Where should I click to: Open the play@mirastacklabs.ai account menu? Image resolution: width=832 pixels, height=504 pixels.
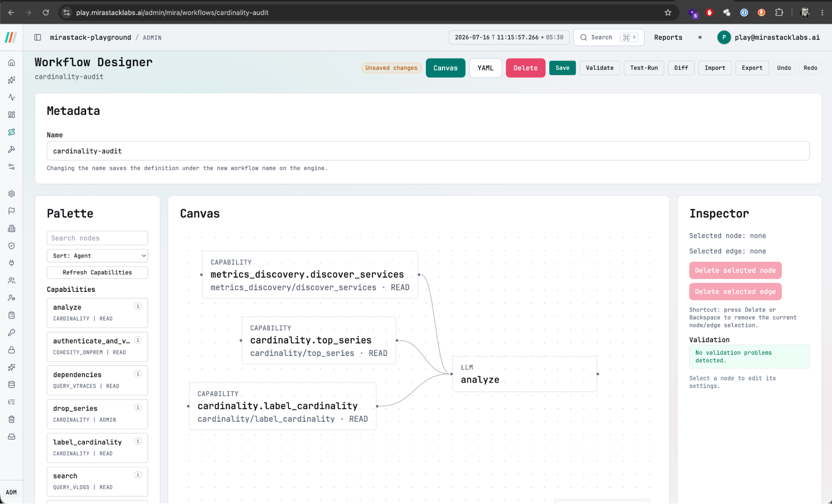[x=769, y=37]
